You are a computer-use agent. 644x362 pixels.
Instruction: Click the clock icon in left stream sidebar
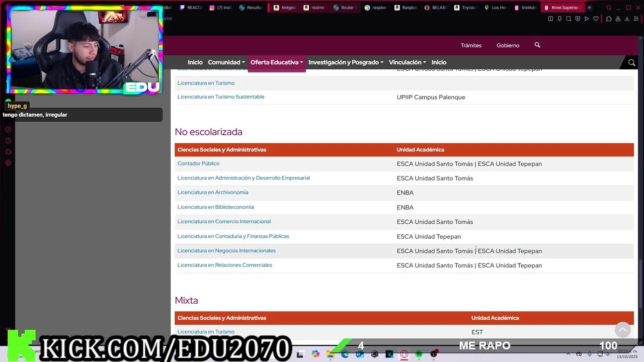pyautogui.click(x=8, y=141)
